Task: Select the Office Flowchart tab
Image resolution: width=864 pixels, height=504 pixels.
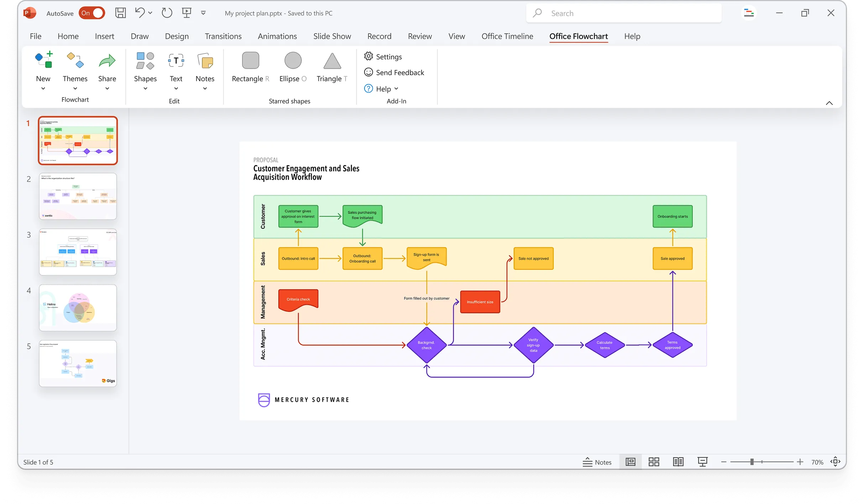Action: [578, 36]
